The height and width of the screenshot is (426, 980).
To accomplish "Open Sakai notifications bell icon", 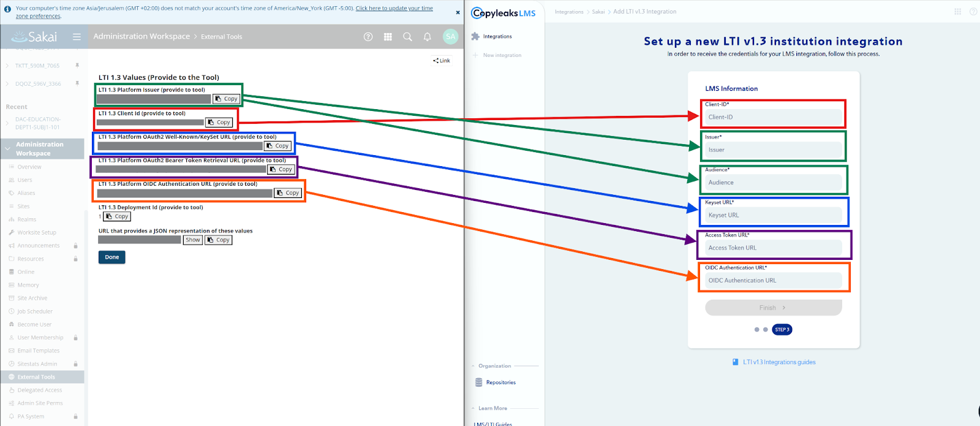I will point(428,37).
